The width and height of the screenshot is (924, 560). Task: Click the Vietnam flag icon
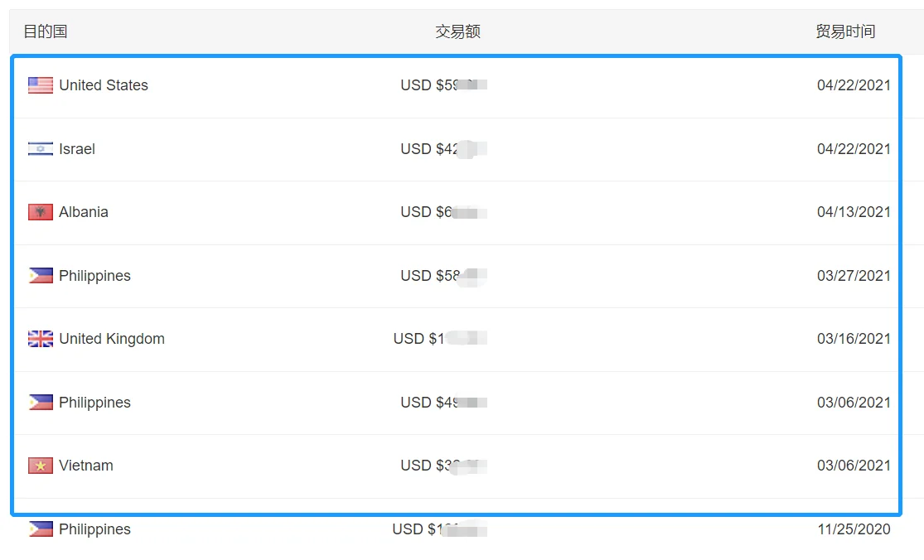[x=41, y=466]
